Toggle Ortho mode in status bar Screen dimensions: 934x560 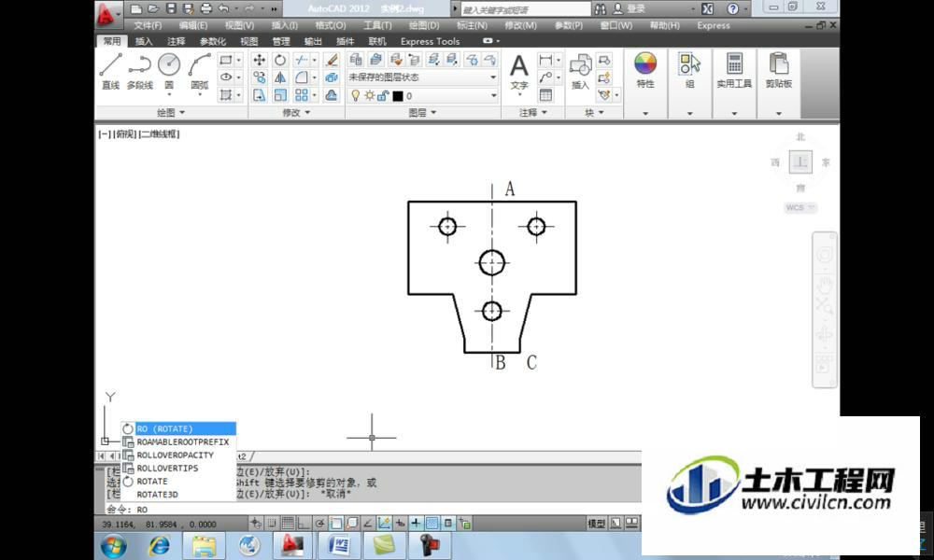[x=304, y=524]
